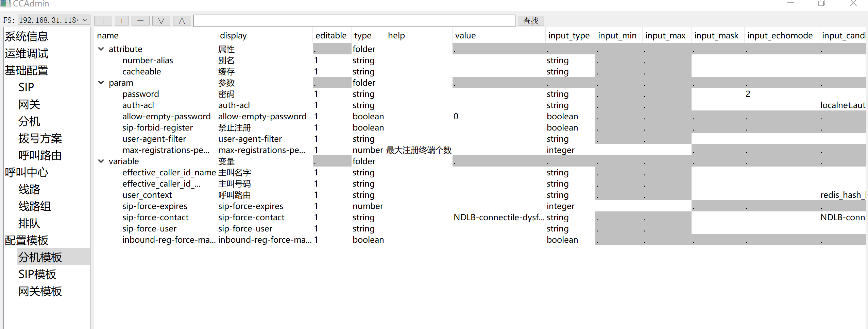Select the sip-force-user name cell
868x329 pixels.
(149, 229)
